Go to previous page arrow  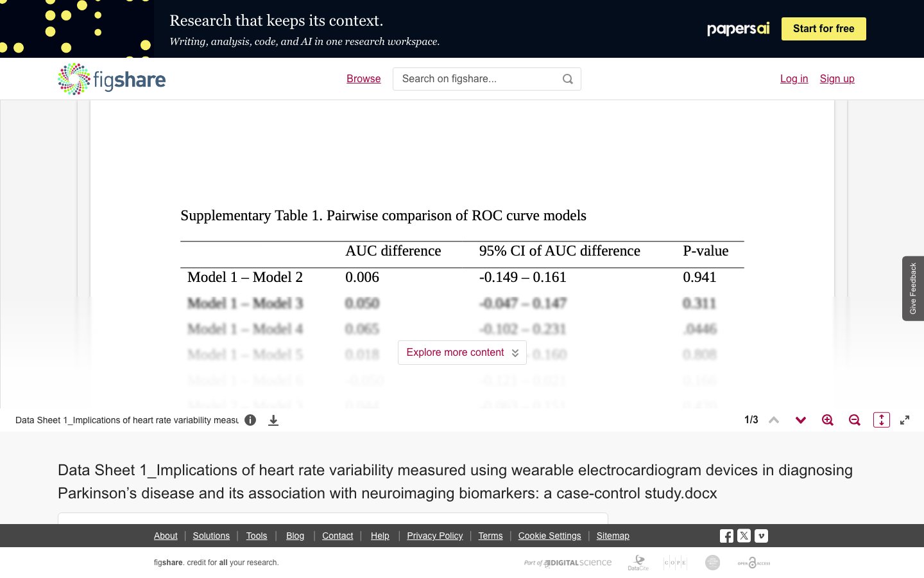[774, 420]
